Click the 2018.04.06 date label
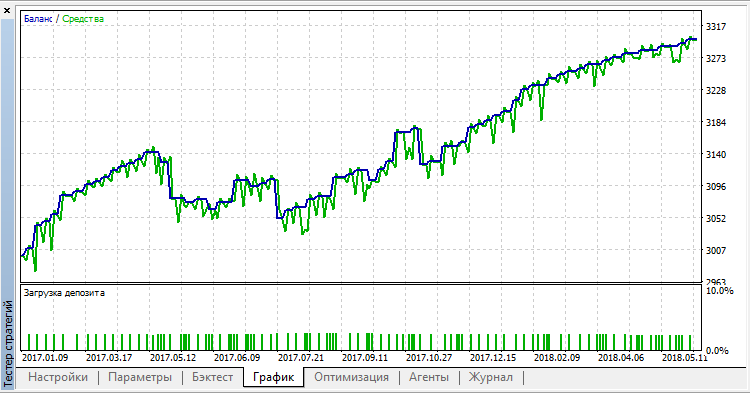This screenshot has height=394, width=750. click(621, 358)
